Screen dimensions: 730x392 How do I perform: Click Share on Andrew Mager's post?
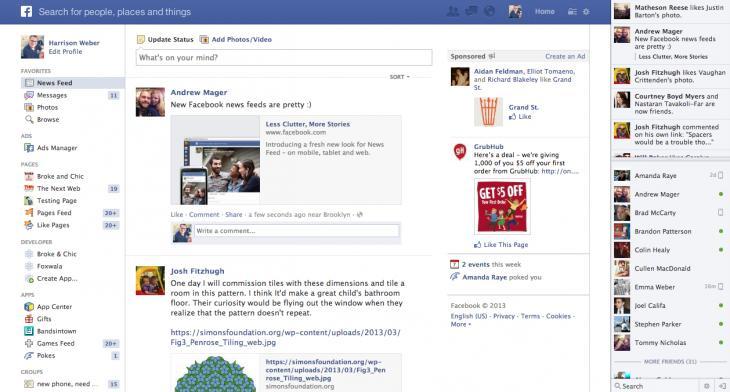[x=234, y=215]
